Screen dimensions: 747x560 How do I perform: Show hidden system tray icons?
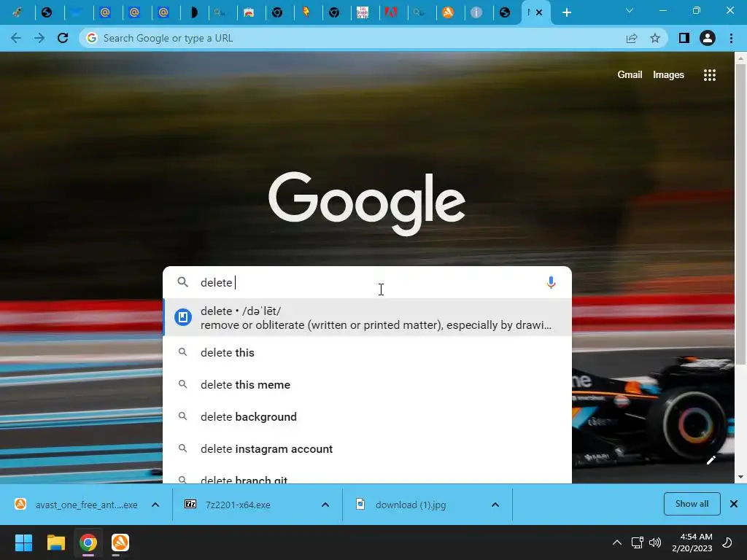click(617, 542)
